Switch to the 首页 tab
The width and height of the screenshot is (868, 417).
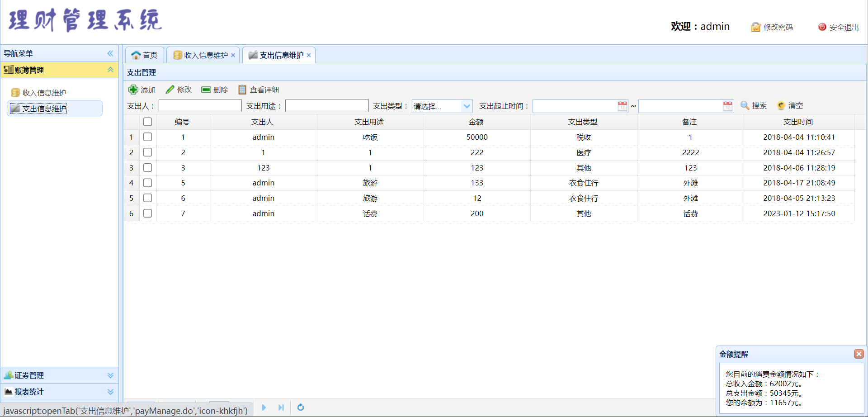click(x=144, y=55)
